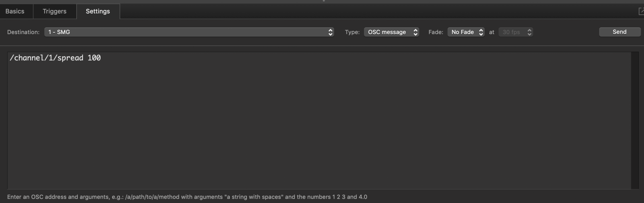Open the disabled 30 fps dropdown
644x203 pixels.
click(x=516, y=32)
